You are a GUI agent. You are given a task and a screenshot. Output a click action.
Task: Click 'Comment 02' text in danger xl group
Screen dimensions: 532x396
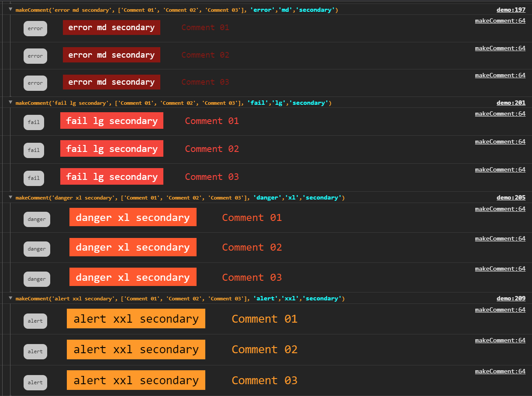(252, 247)
